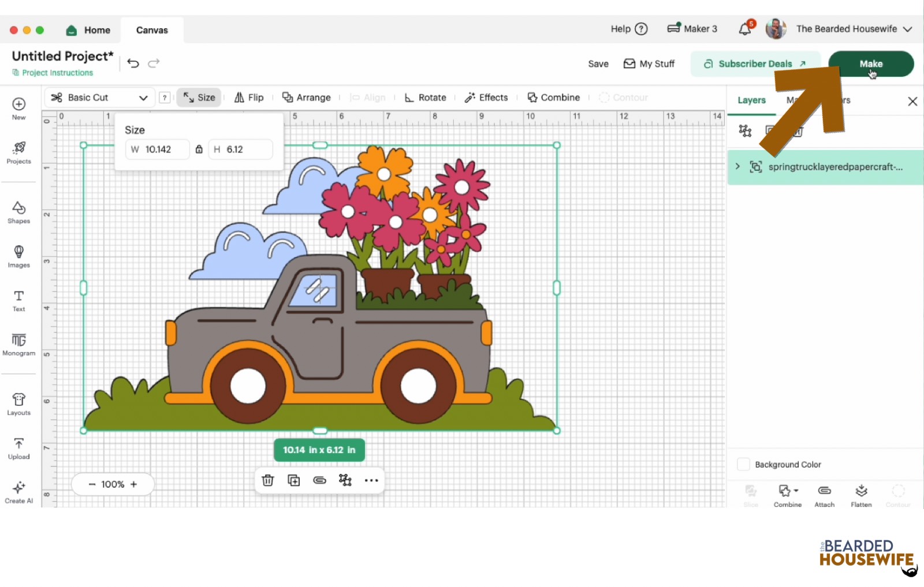924x587 pixels.
Task: Toggle the aspect ratio lock
Action: (199, 149)
